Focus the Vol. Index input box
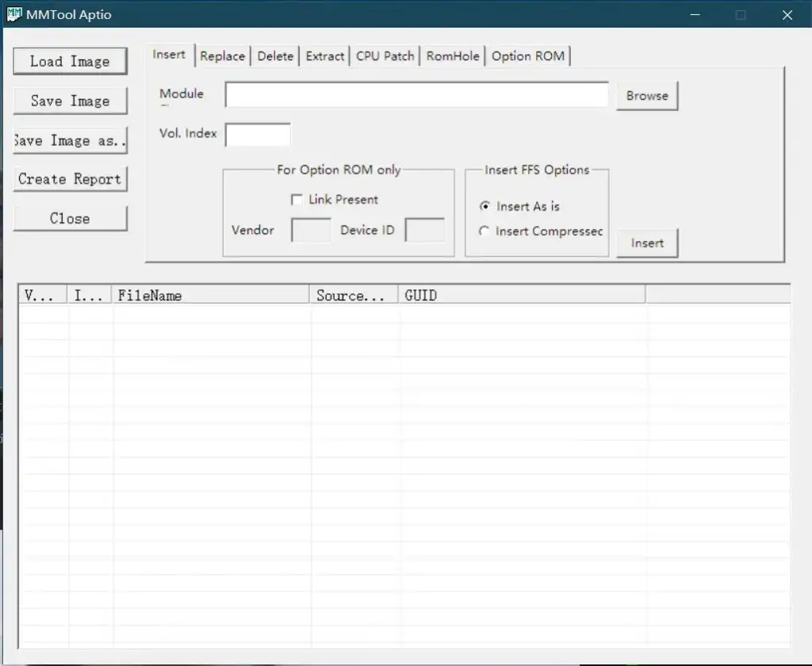 tap(258, 135)
